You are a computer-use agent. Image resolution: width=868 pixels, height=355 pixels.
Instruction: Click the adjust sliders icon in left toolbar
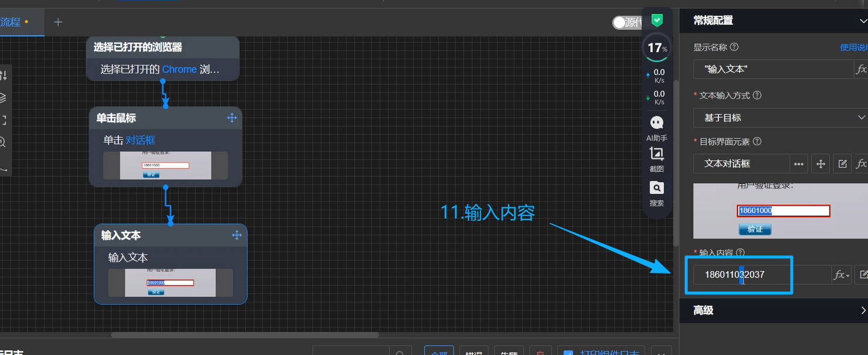[x=3, y=75]
